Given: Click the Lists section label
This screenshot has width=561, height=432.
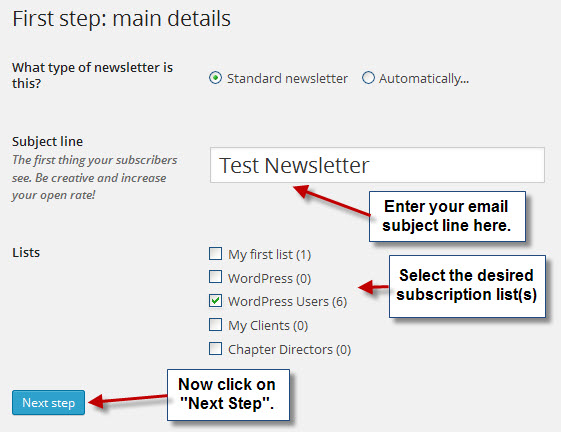Looking at the screenshot, I should pos(26,253).
